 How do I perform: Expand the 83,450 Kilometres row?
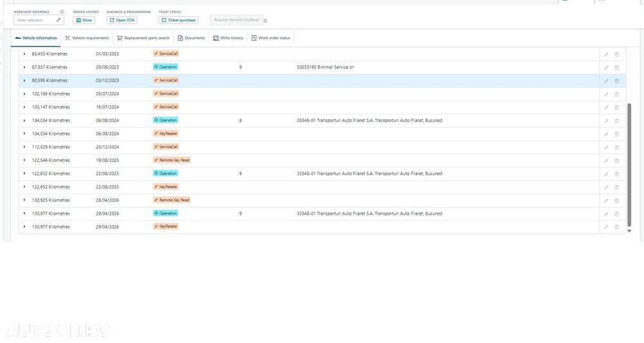tap(24, 54)
